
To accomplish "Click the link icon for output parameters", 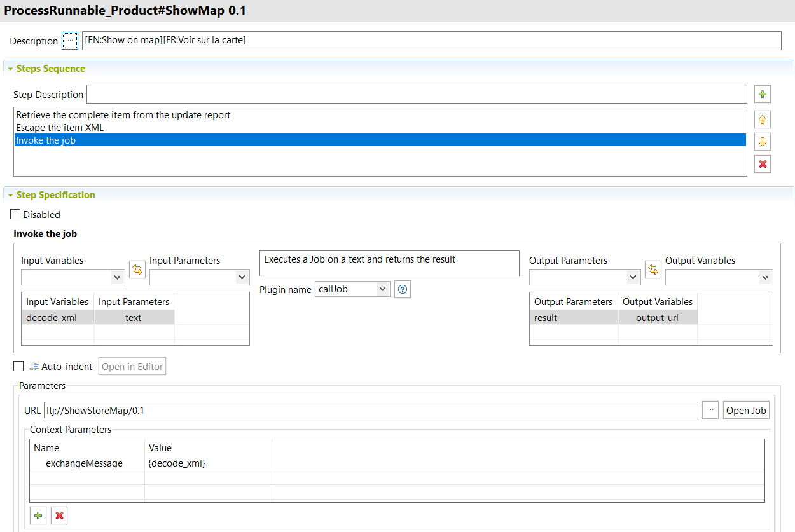I will coord(653,269).
